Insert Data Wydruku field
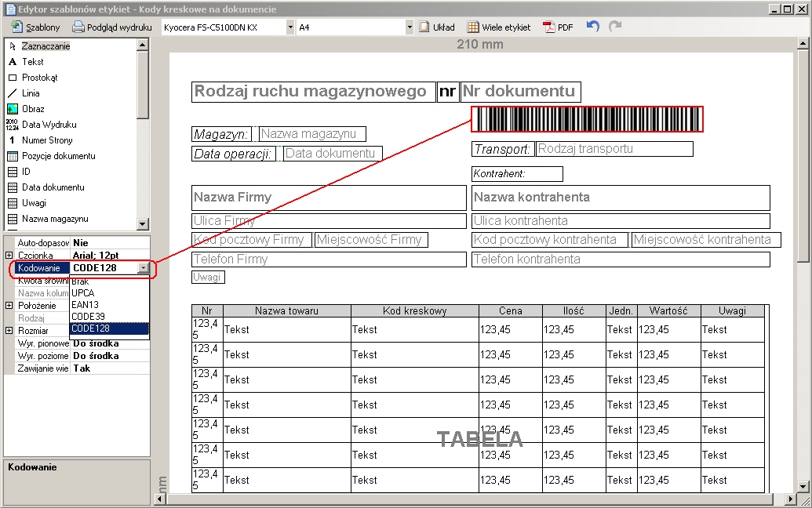 [49, 125]
